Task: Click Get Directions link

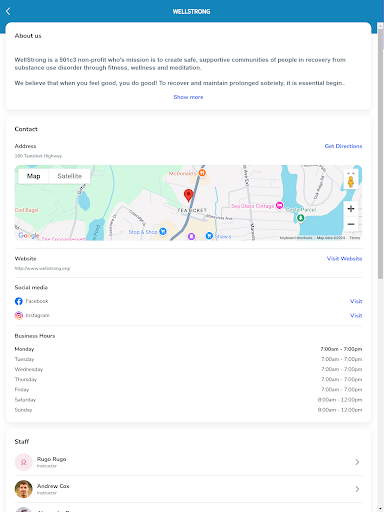Action: coord(343,146)
